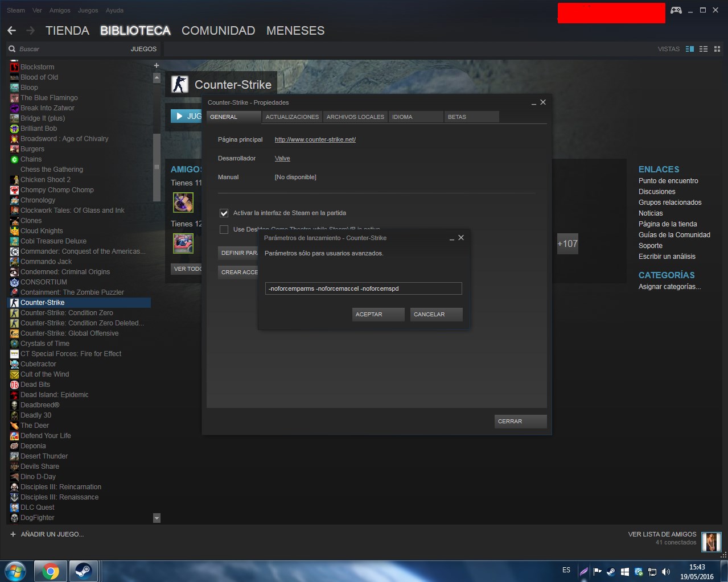The width and height of the screenshot is (728, 582).
Task: Switch to IDIOMA tab
Action: [416, 117]
